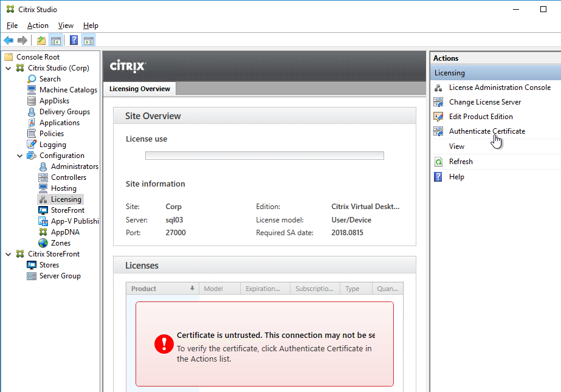Viewport: 561px width, 392px height.
Task: Maximize the Citrix Studio window
Action: 543,9
